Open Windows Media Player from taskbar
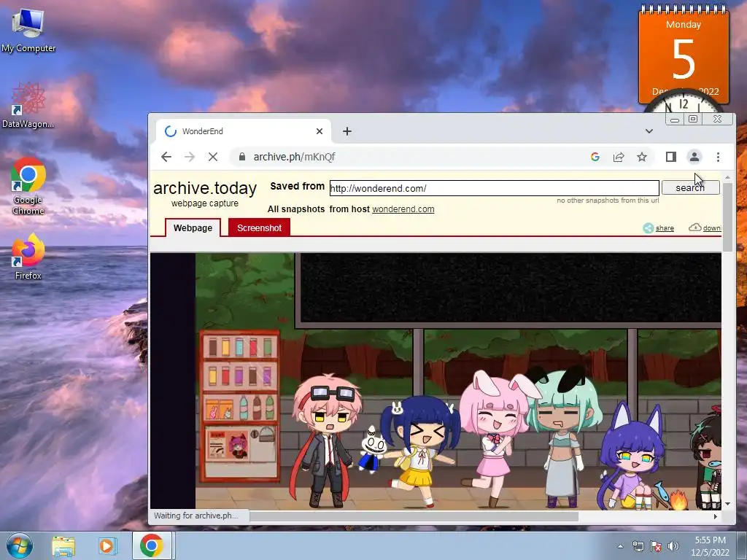 [107, 545]
